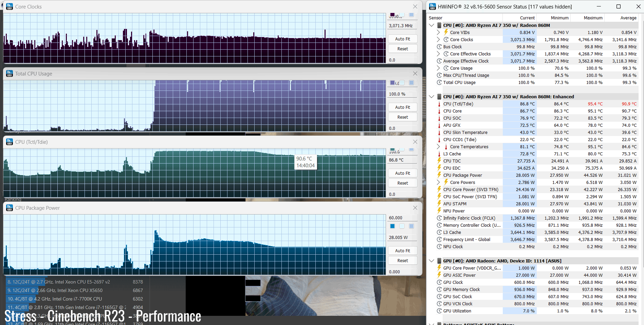The image size is (644, 325).
Task: Click the clock icon next to Average Effective Clock
Action: pos(439,61)
